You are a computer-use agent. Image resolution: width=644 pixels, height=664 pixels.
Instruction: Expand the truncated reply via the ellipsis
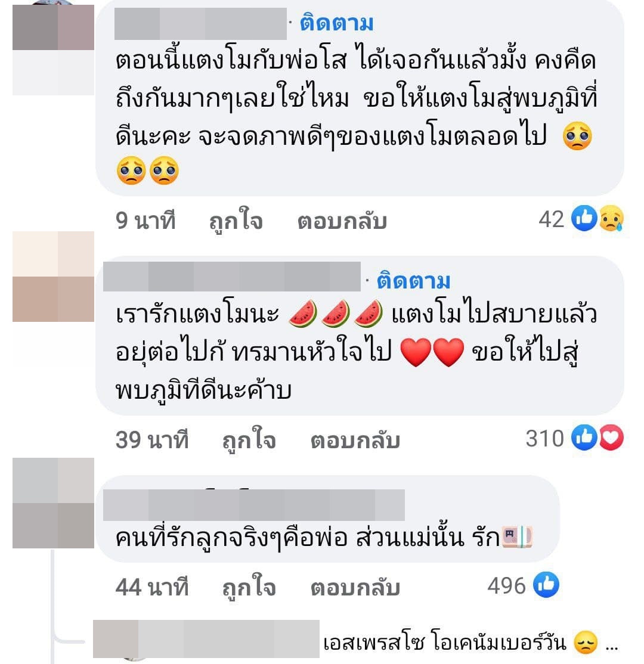(611, 647)
